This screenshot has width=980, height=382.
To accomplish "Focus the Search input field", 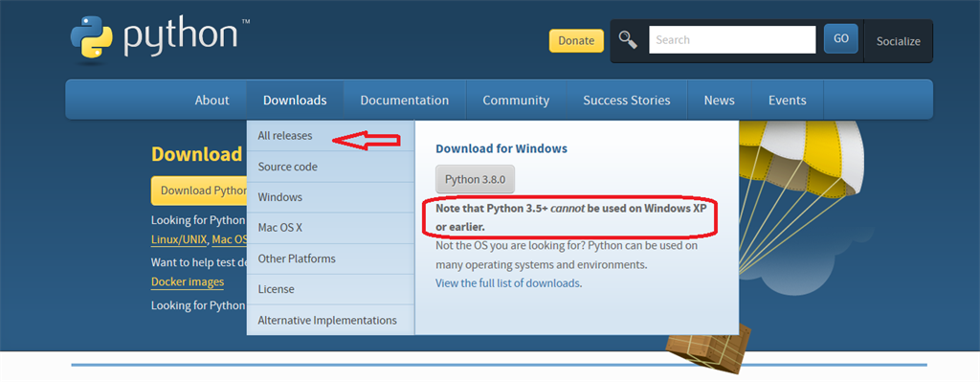I will [732, 39].
